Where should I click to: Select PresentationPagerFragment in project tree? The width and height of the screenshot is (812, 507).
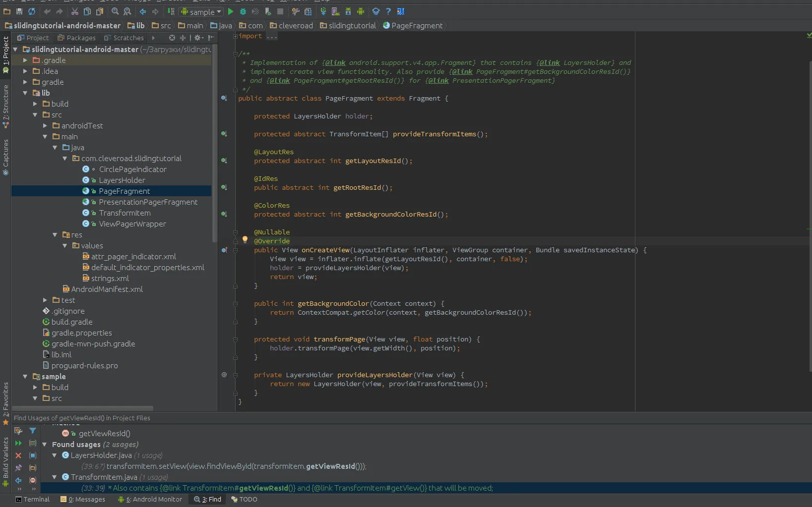click(x=148, y=202)
